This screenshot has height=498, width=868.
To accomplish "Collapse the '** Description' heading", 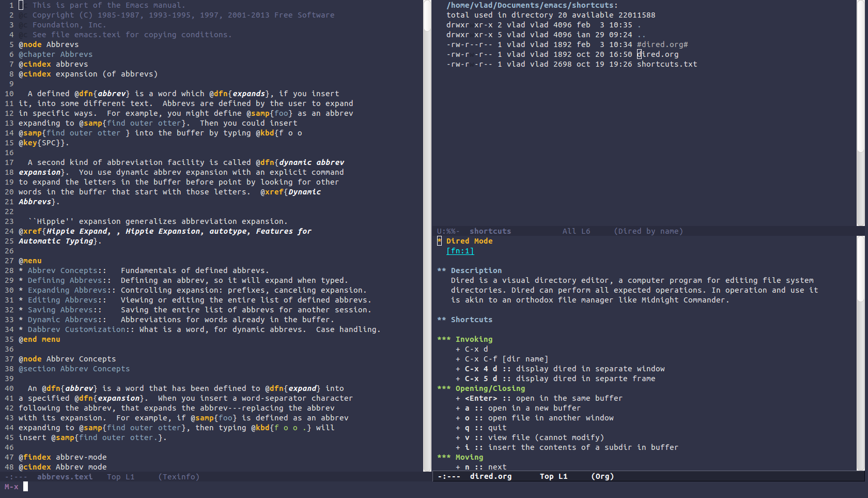I will pyautogui.click(x=469, y=270).
